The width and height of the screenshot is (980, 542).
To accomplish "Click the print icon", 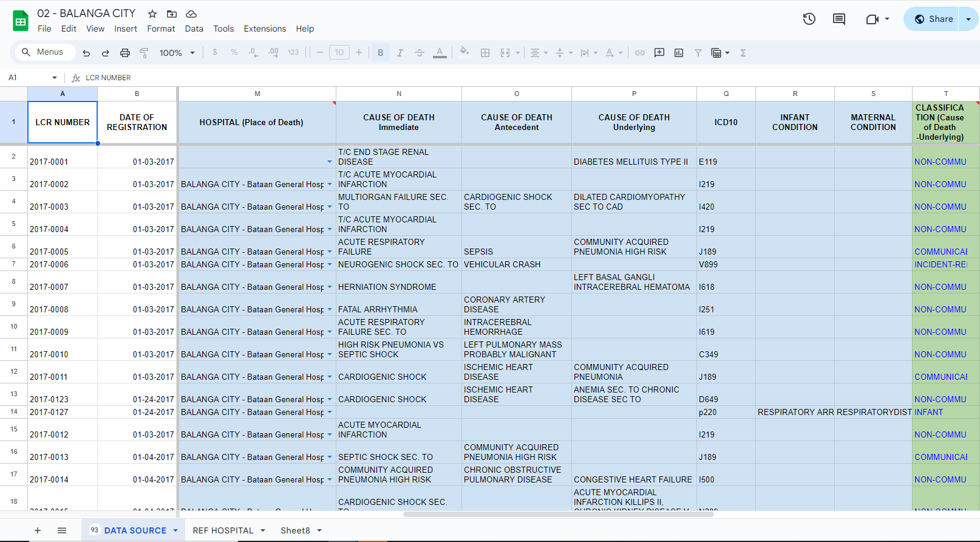I will click(x=125, y=53).
